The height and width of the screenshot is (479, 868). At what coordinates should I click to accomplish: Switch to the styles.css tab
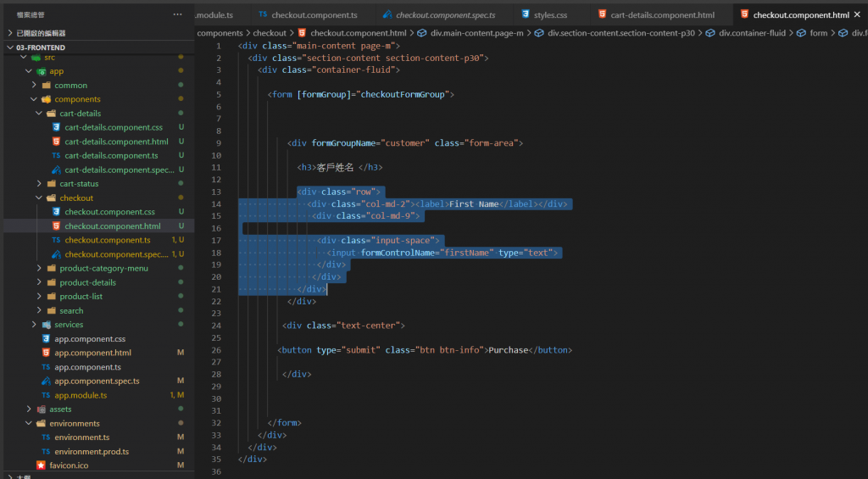point(546,15)
